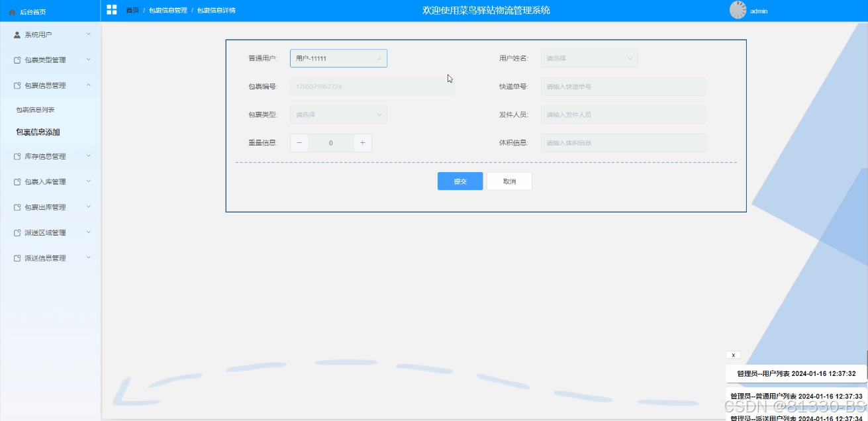Viewport: 868px width, 421px height.
Task: Click the icon beside 派送区域管理
Action: pyautogui.click(x=17, y=233)
